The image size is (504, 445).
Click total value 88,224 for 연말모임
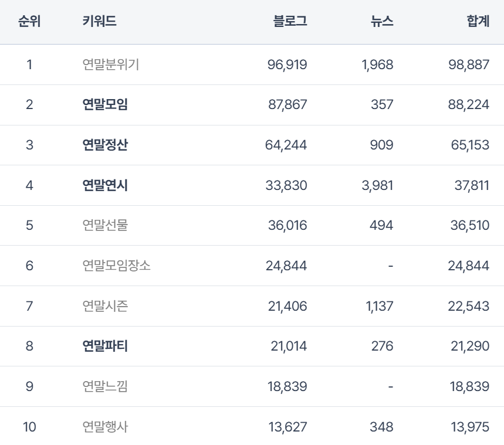[x=469, y=105]
